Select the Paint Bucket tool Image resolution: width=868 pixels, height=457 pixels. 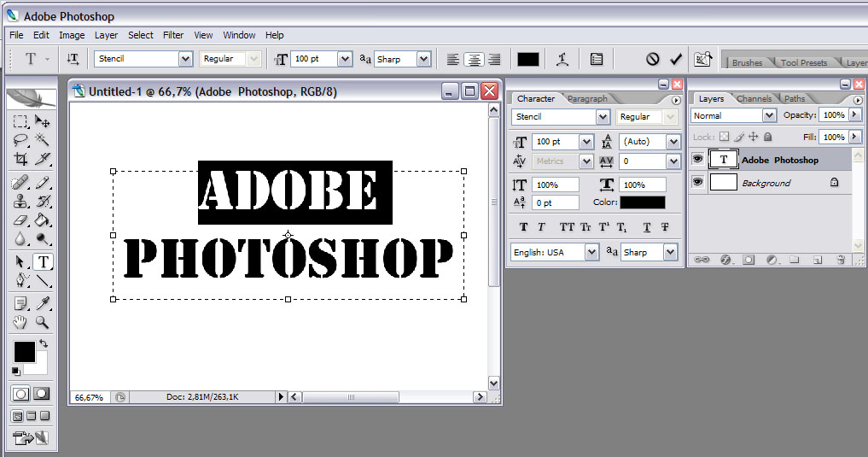point(43,220)
